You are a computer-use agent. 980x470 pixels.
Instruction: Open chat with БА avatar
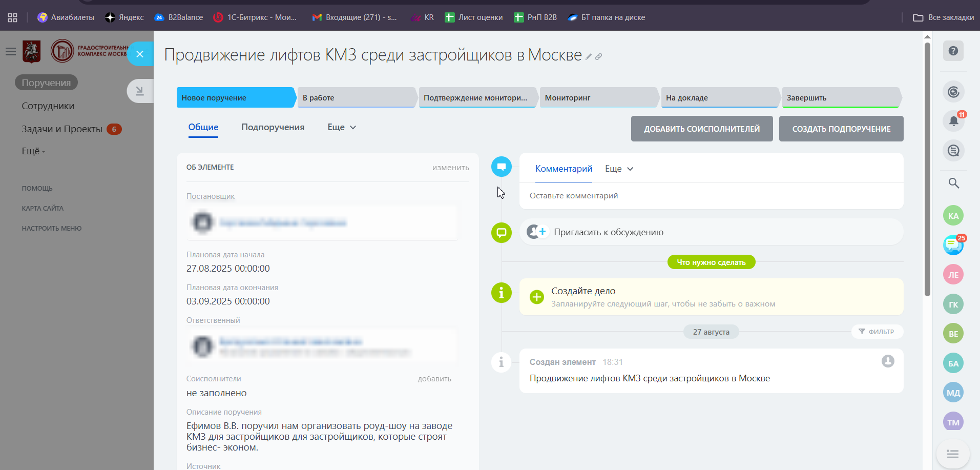[x=953, y=363]
